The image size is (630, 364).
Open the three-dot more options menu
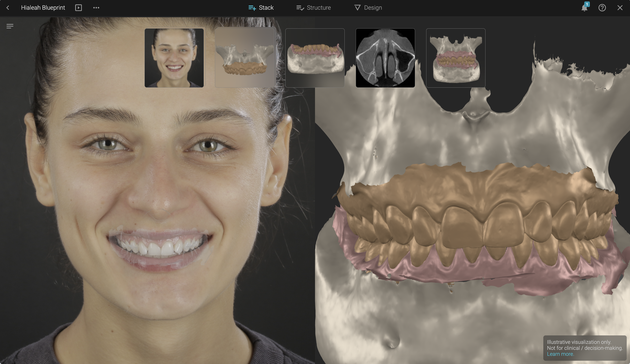pyautogui.click(x=96, y=8)
